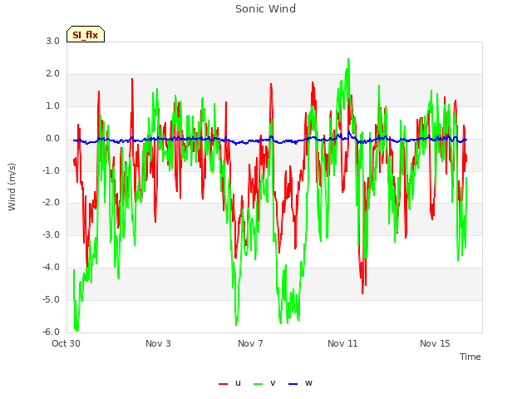The image size is (532, 399).
Task: Click the 'w' legend label
Action: (308, 383)
